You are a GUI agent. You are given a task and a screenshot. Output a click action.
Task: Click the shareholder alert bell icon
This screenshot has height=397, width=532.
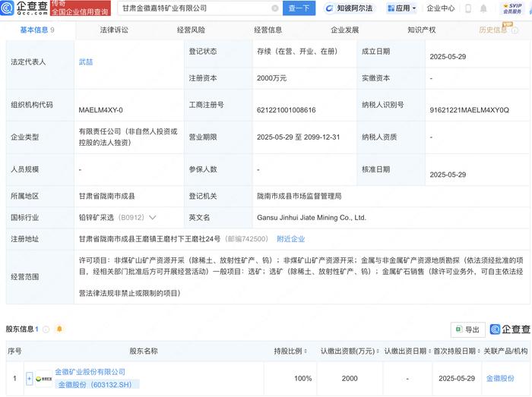click(59, 329)
